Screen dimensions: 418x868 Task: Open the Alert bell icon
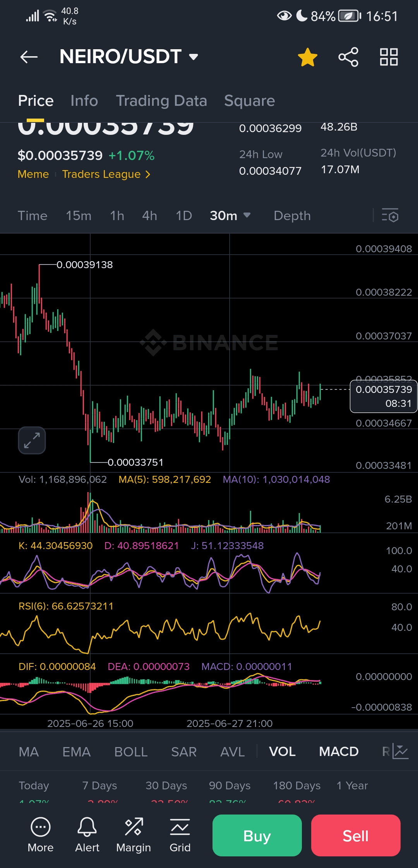click(87, 835)
